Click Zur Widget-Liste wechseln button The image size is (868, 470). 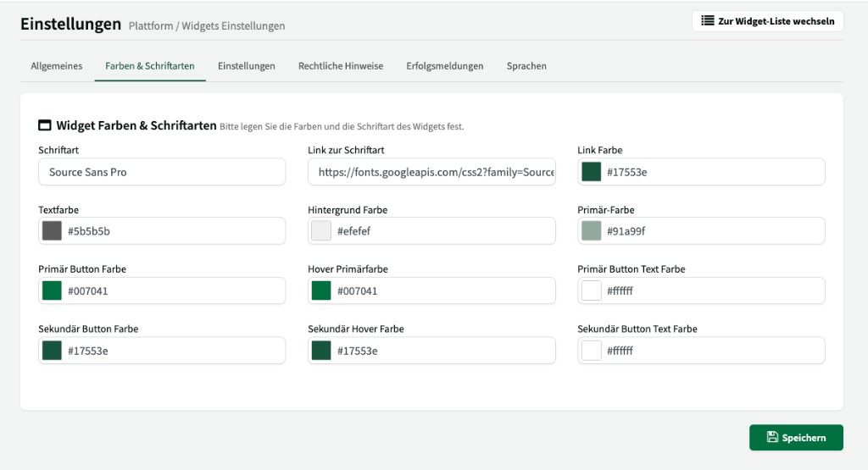(x=768, y=21)
